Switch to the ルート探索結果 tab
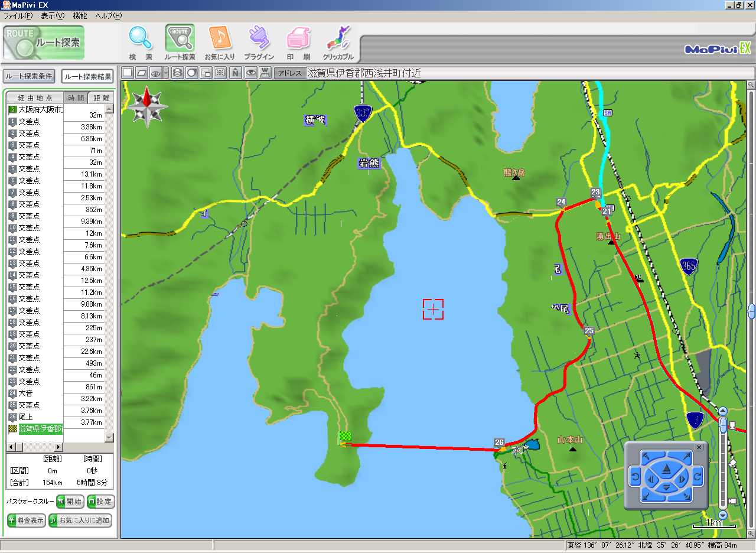The height and width of the screenshot is (553, 756). pyautogui.click(x=88, y=76)
